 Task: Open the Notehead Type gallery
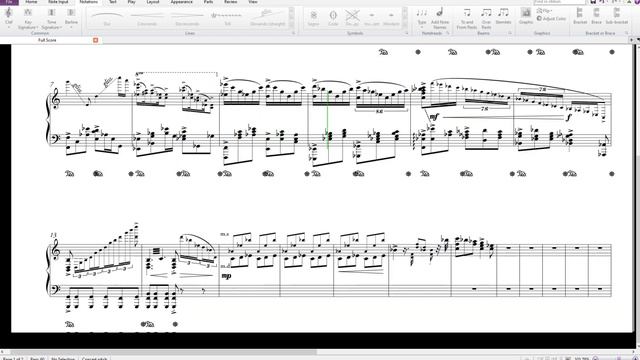point(422,18)
